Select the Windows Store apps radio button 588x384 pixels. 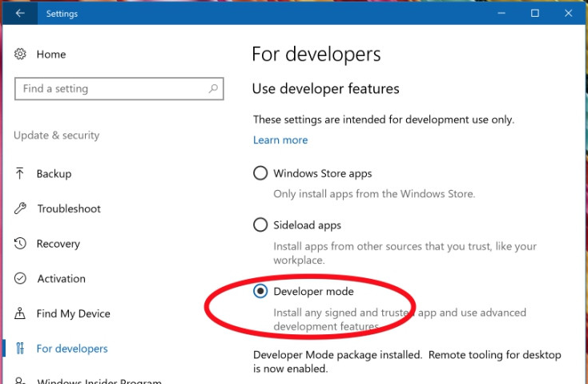[x=260, y=173]
